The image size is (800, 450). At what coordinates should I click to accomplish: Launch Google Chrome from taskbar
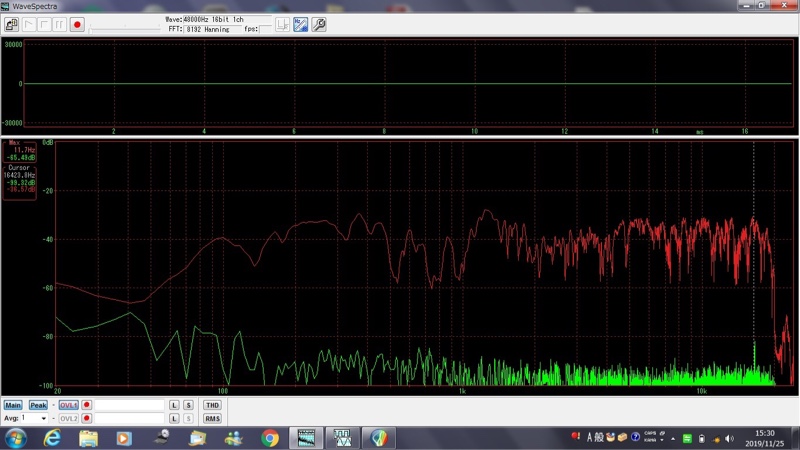click(x=270, y=438)
